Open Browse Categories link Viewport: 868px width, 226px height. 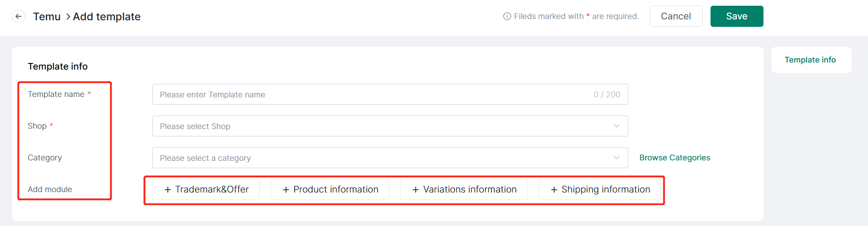[x=675, y=158]
